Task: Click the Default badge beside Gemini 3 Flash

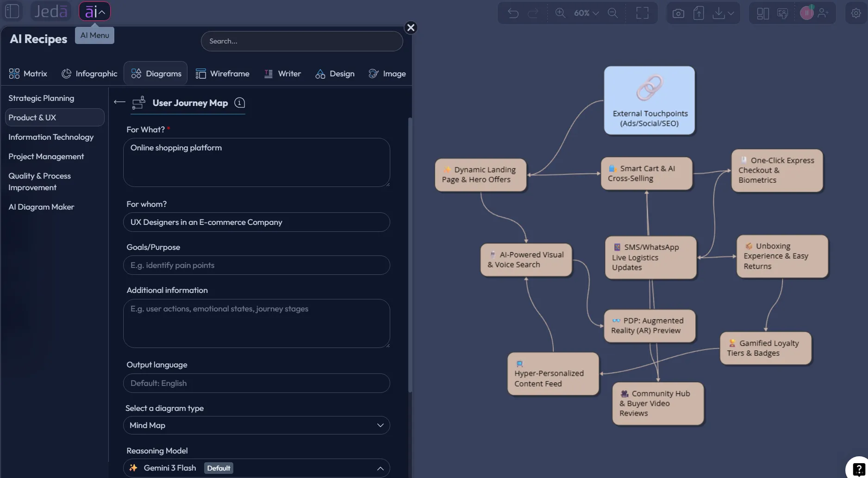Action: coord(219,468)
